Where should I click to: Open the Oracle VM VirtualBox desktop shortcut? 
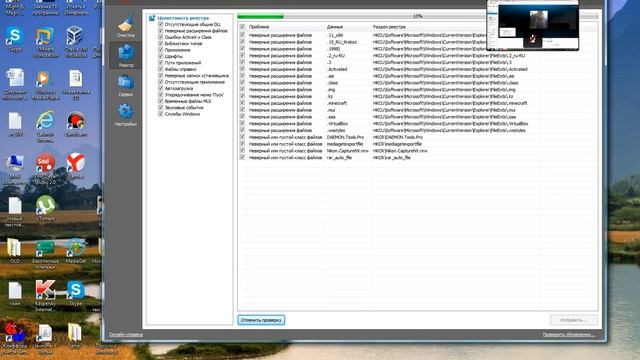point(76,41)
